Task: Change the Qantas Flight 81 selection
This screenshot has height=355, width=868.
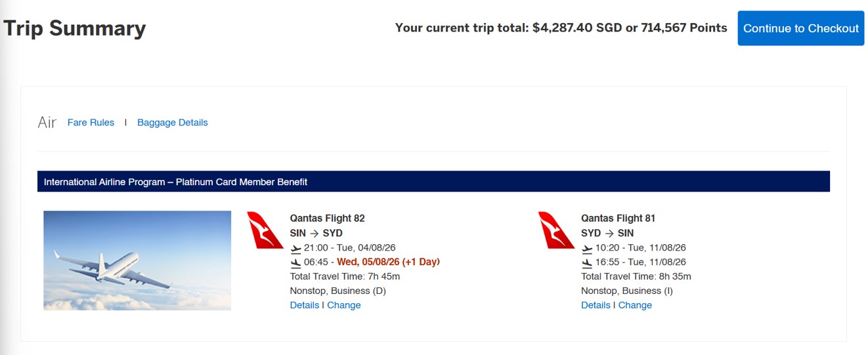Action: [635, 305]
